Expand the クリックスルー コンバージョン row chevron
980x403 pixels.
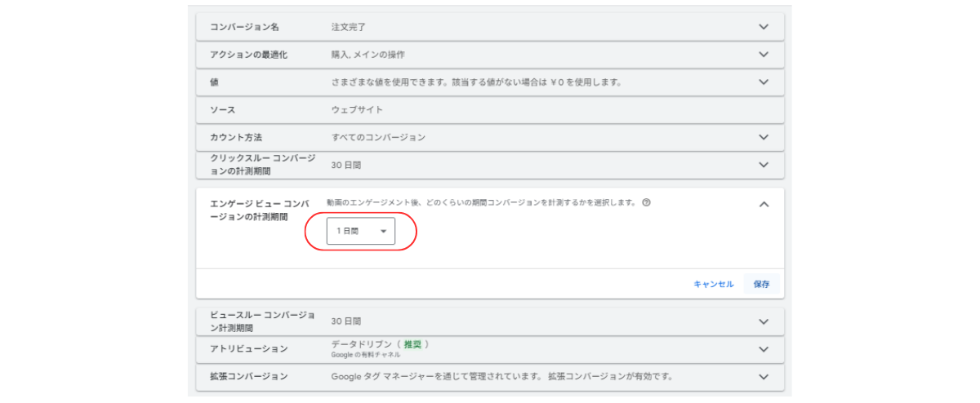tap(764, 165)
